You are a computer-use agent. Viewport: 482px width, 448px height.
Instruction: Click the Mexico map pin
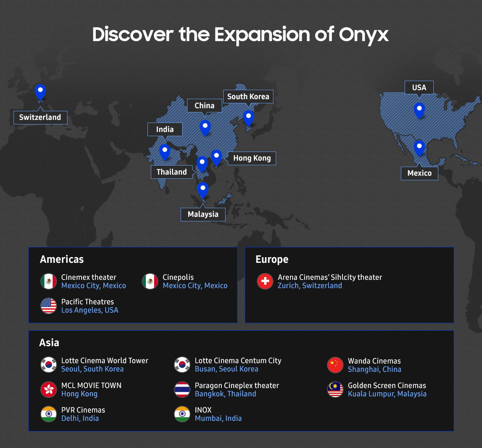(419, 148)
